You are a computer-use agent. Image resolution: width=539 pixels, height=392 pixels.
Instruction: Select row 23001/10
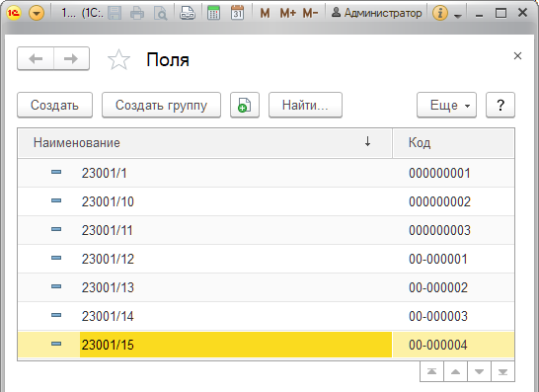click(x=267, y=201)
